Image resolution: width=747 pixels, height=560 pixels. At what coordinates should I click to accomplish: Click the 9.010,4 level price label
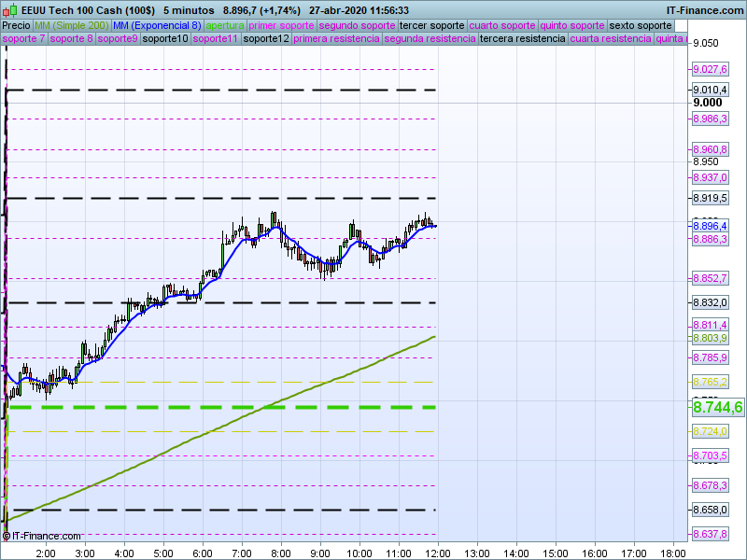710,90
